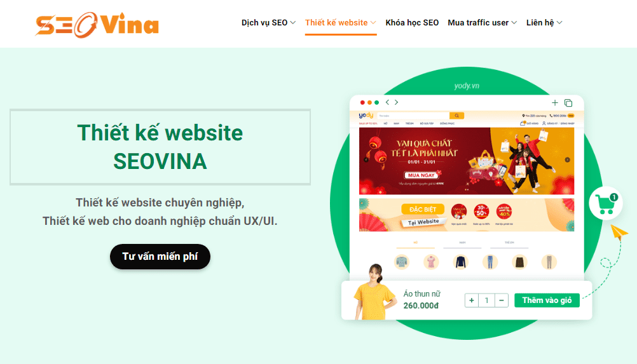Click the yellow t-shirt product thumbnail
This screenshot has width=637, height=364.
pyautogui.click(x=374, y=292)
